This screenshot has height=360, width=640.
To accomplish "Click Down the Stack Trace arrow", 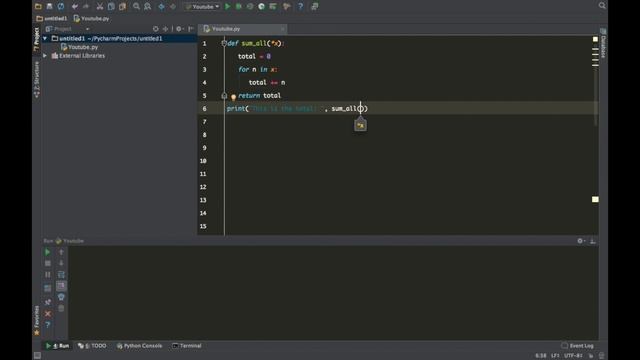I will [x=61, y=263].
